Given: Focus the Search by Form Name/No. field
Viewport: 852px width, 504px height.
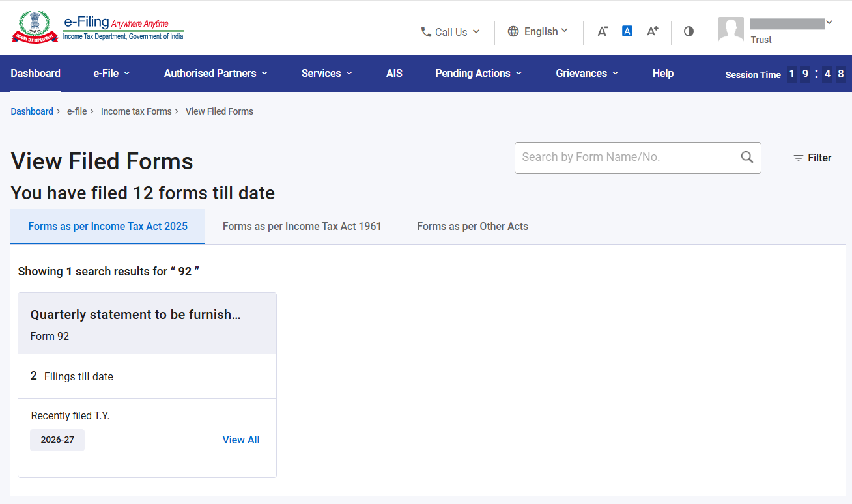Looking at the screenshot, I should coord(638,158).
